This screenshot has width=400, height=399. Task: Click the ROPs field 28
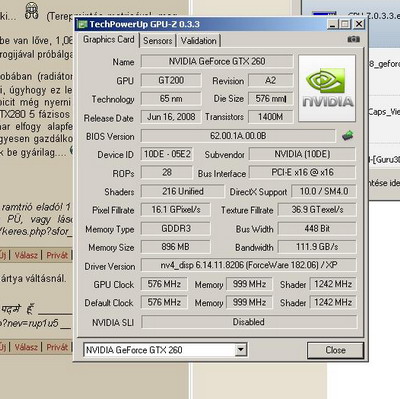tap(167, 172)
